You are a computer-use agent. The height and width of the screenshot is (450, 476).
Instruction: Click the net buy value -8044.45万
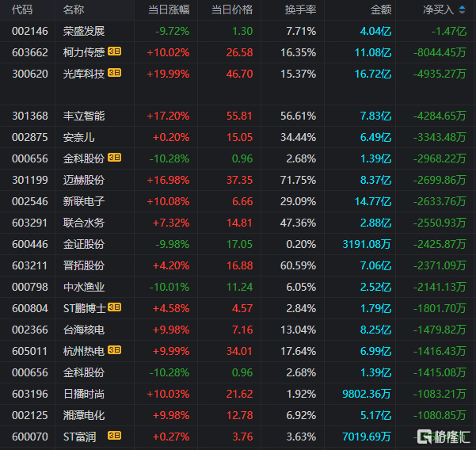click(440, 52)
